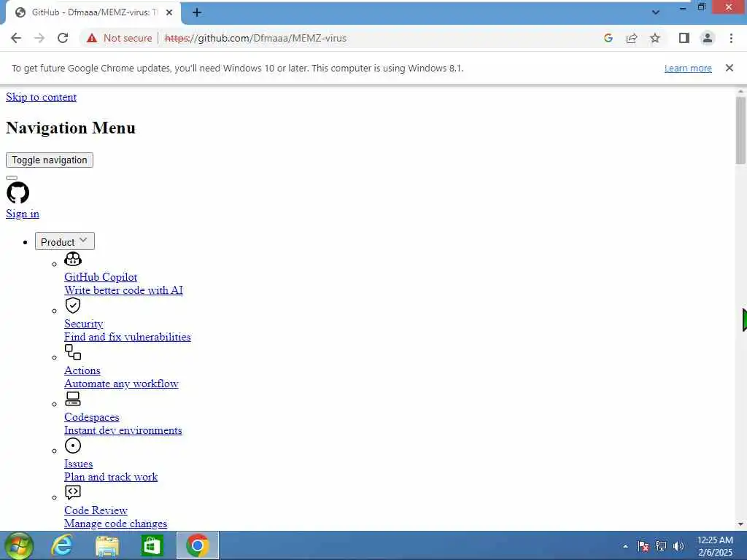This screenshot has height=560, width=747.
Task: Open the volume speaker tray icon
Action: pyautogui.click(x=678, y=546)
